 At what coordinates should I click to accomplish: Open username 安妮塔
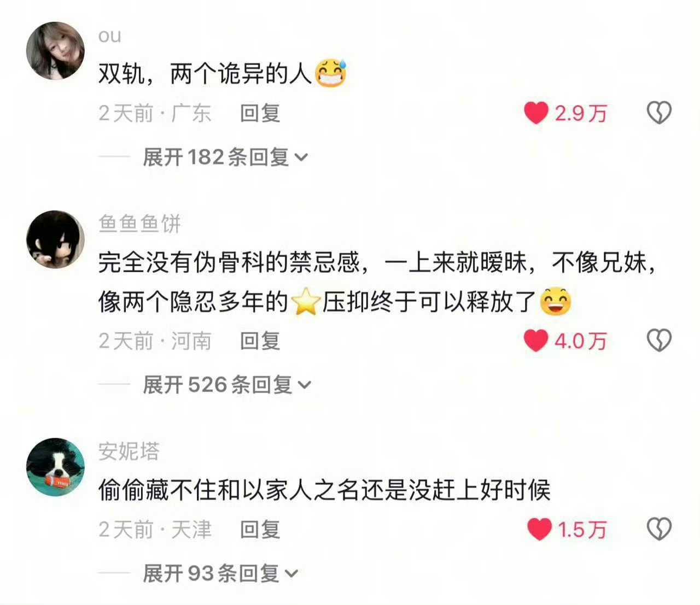129,451
